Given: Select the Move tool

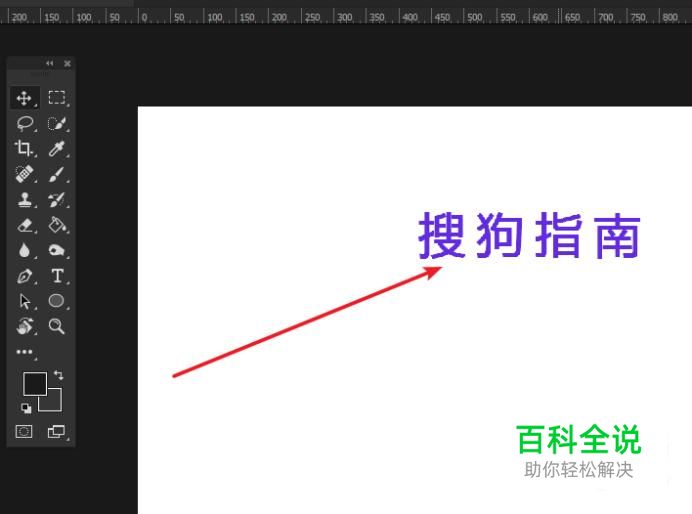Looking at the screenshot, I should coord(24,98).
